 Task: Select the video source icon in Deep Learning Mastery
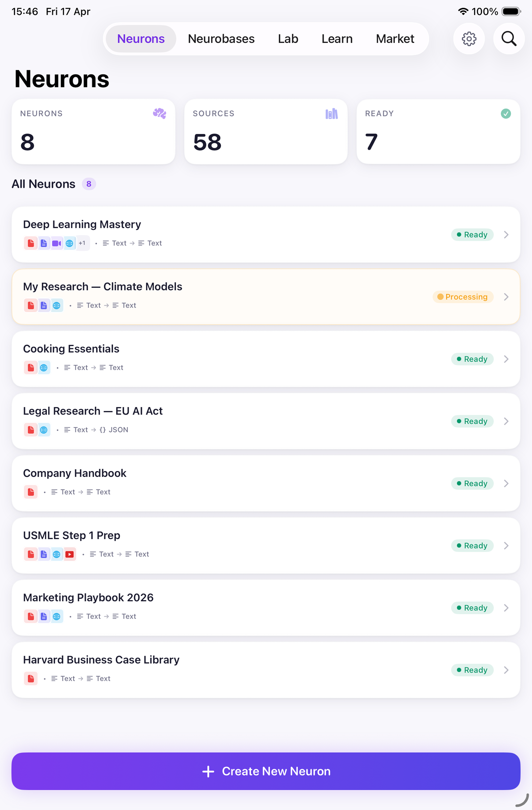click(x=56, y=243)
